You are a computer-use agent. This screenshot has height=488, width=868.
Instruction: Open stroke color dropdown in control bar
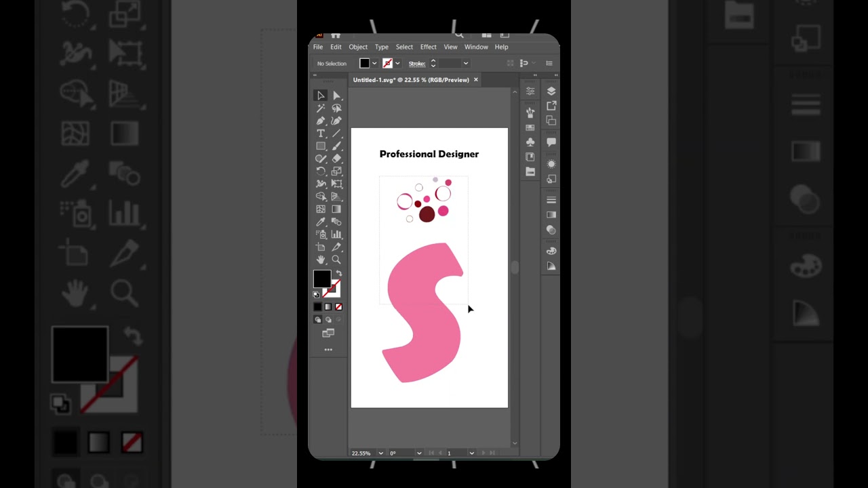pyautogui.click(x=397, y=63)
